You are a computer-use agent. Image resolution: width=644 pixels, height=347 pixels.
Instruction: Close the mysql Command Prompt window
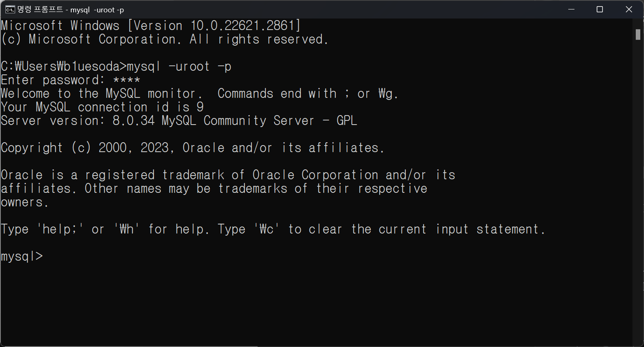click(x=629, y=9)
